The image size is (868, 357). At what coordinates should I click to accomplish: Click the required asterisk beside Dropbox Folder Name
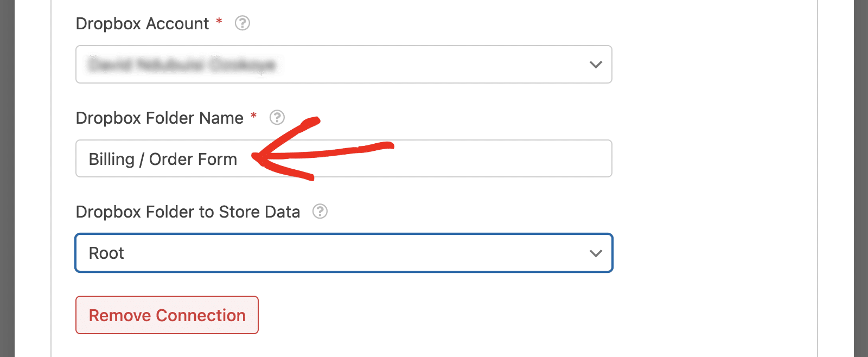253,116
